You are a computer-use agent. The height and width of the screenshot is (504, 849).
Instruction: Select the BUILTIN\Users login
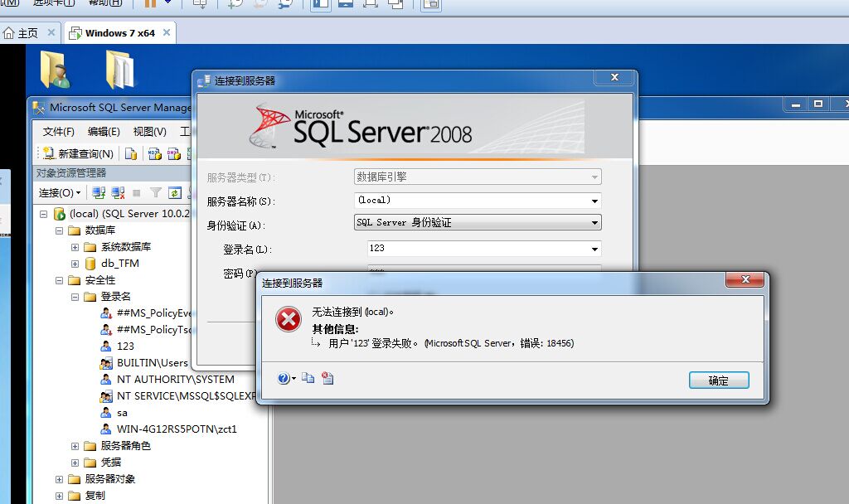pos(153,363)
